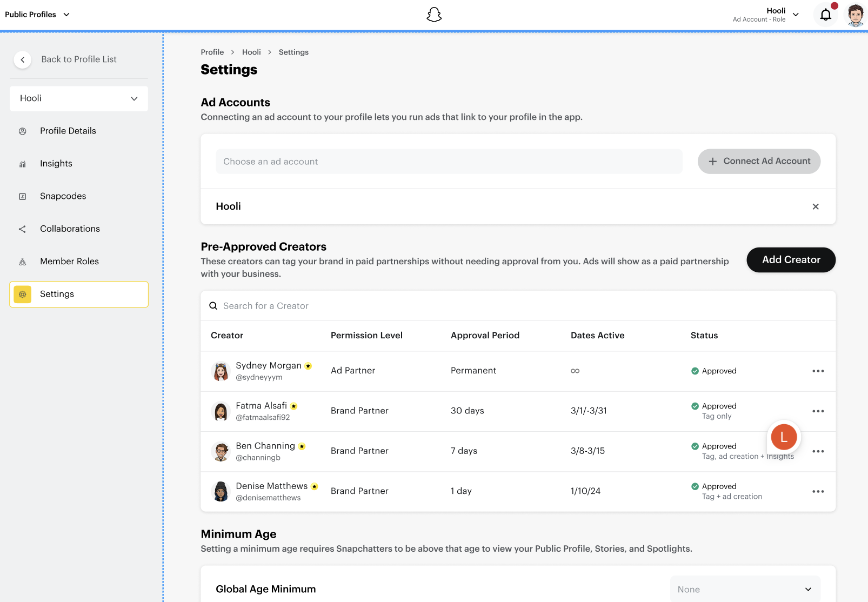
Task: Expand the Hooli ad account switcher
Action: tap(766, 15)
